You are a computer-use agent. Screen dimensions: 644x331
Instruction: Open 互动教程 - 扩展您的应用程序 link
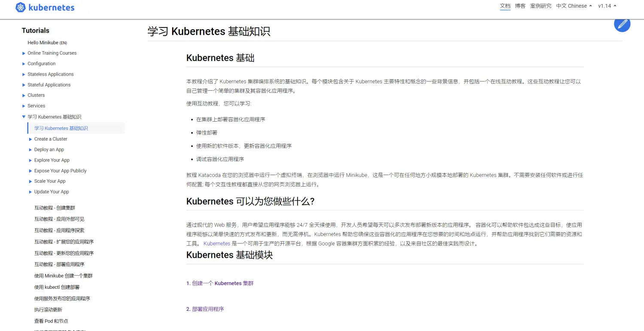pyautogui.click(x=64, y=242)
